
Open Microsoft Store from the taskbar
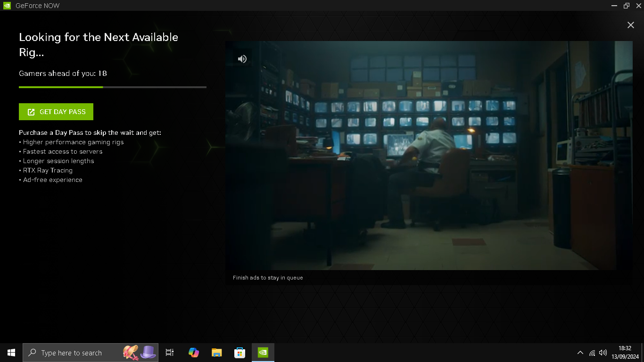click(x=239, y=353)
